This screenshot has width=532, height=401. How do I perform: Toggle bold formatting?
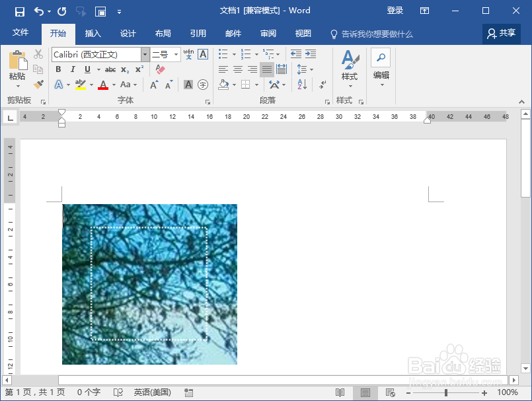pos(59,68)
